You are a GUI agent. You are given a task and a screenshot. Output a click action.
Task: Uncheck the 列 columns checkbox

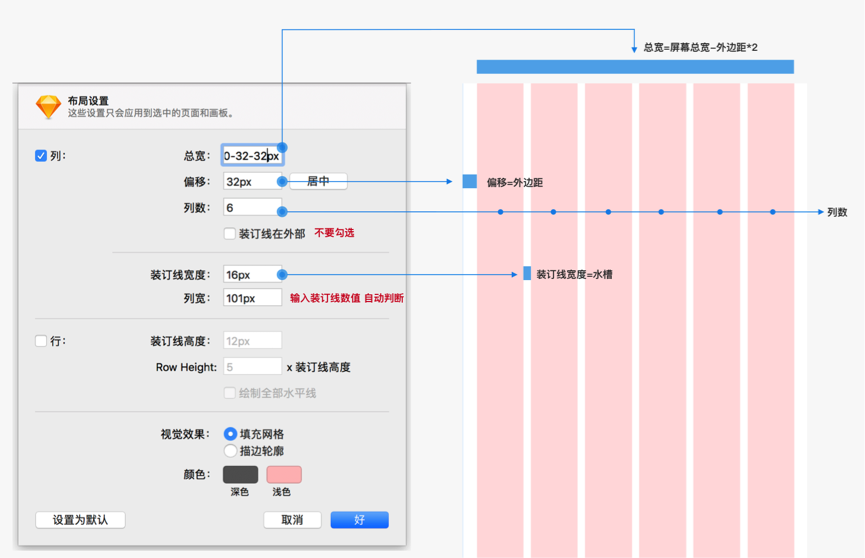pos(41,156)
